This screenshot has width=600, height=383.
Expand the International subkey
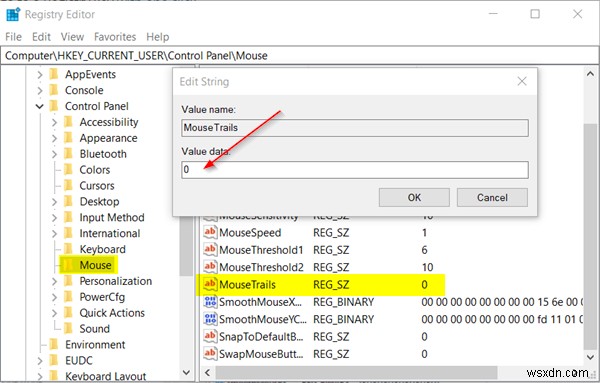point(54,233)
